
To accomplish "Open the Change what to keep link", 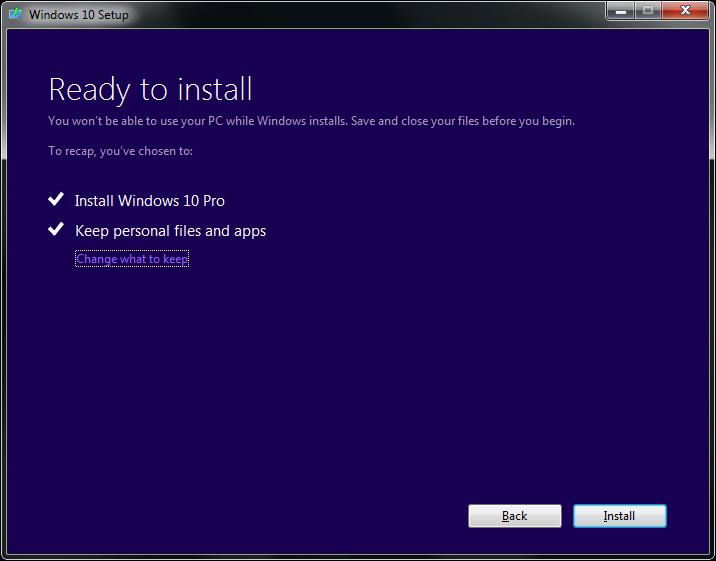I will point(132,259).
